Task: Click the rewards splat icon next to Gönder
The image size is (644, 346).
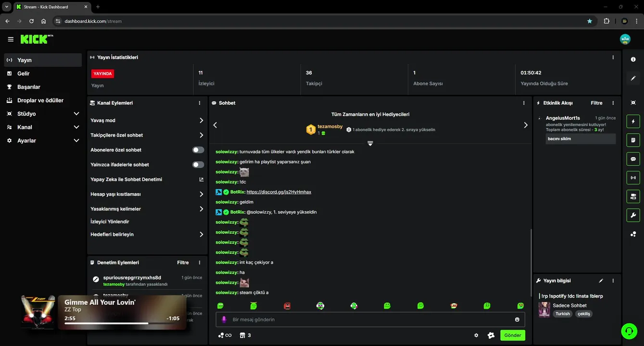Action: (491, 335)
